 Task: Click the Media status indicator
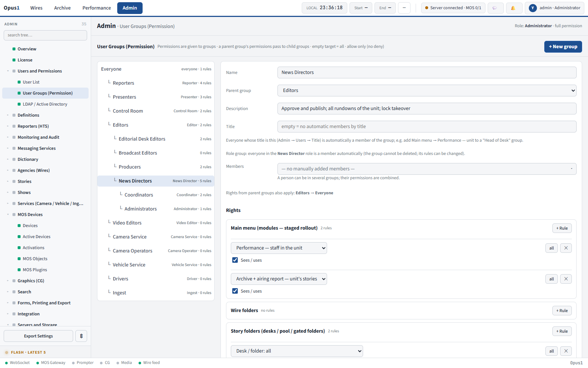(124, 363)
